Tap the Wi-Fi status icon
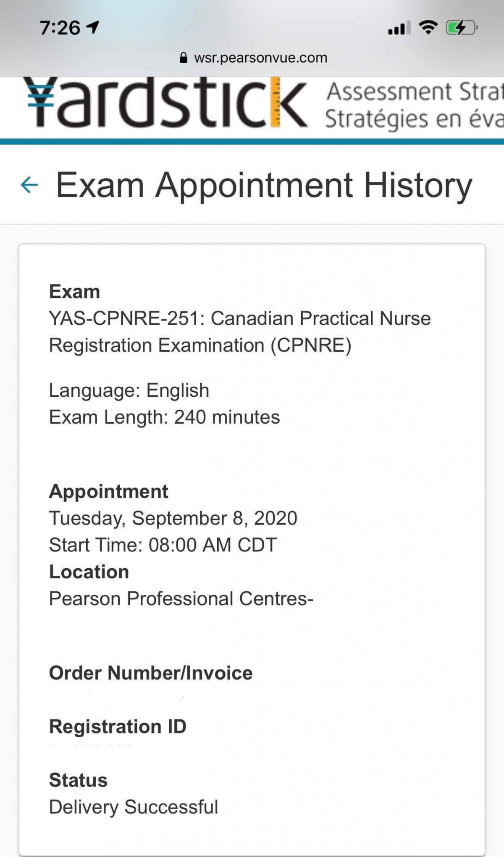This screenshot has width=504, height=857. [x=428, y=27]
